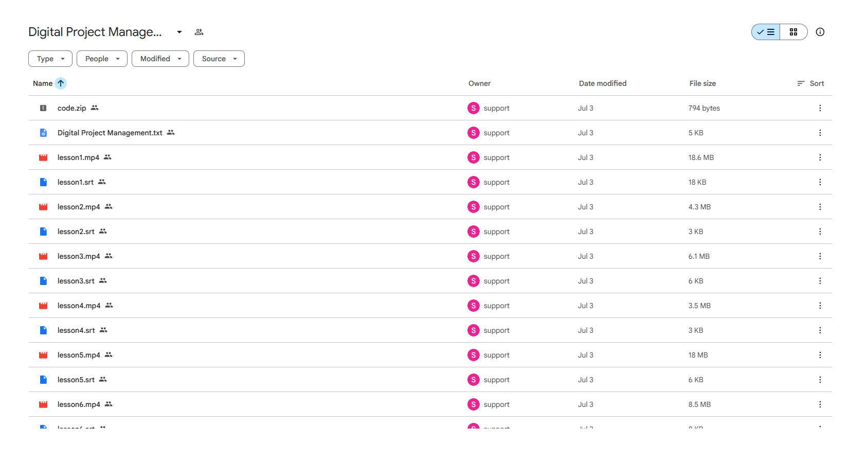Select the lesson5.mp4 file name
Viewport: 868px width, 463px height.
pos(79,355)
